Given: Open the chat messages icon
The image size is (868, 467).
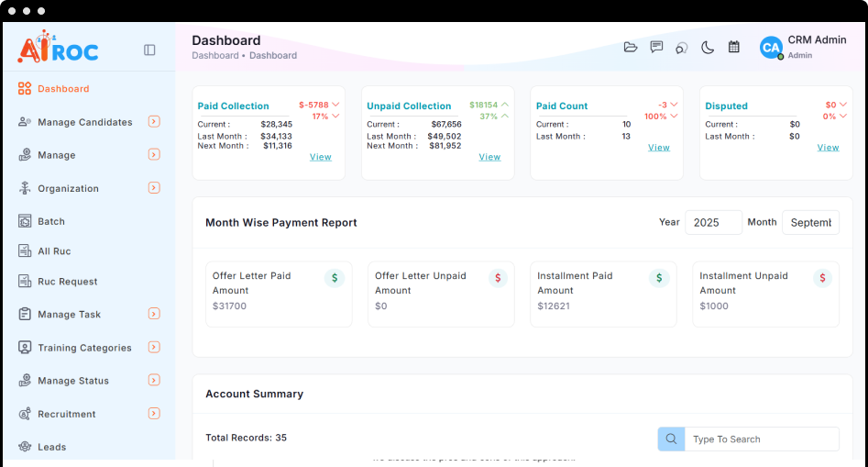Looking at the screenshot, I should [656, 48].
